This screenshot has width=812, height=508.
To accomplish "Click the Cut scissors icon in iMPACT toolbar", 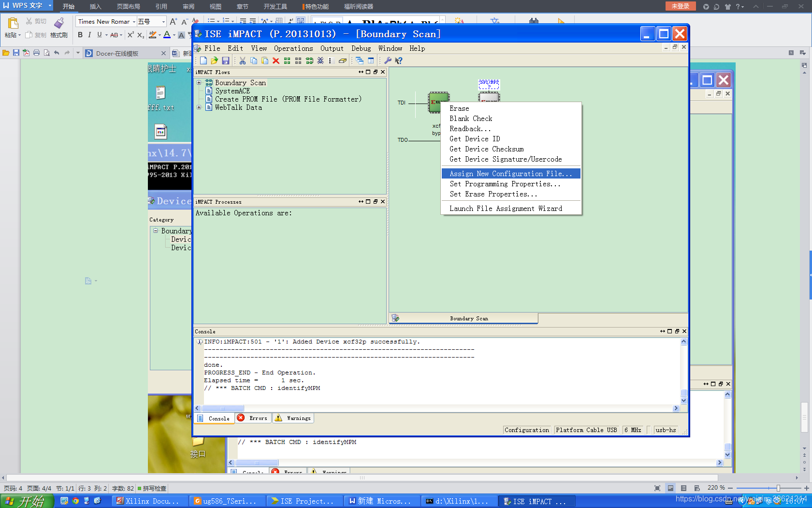I will [243, 60].
